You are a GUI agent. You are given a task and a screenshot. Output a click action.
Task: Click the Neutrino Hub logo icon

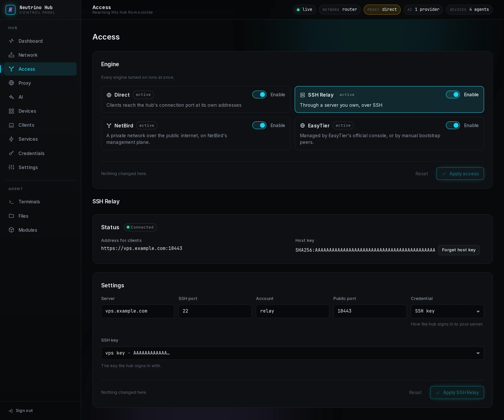(x=10, y=10)
